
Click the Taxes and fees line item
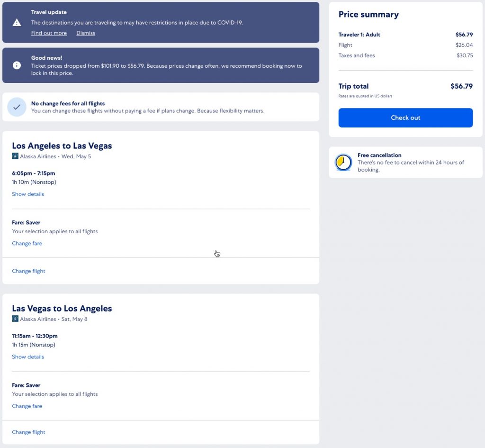pyautogui.click(x=357, y=55)
